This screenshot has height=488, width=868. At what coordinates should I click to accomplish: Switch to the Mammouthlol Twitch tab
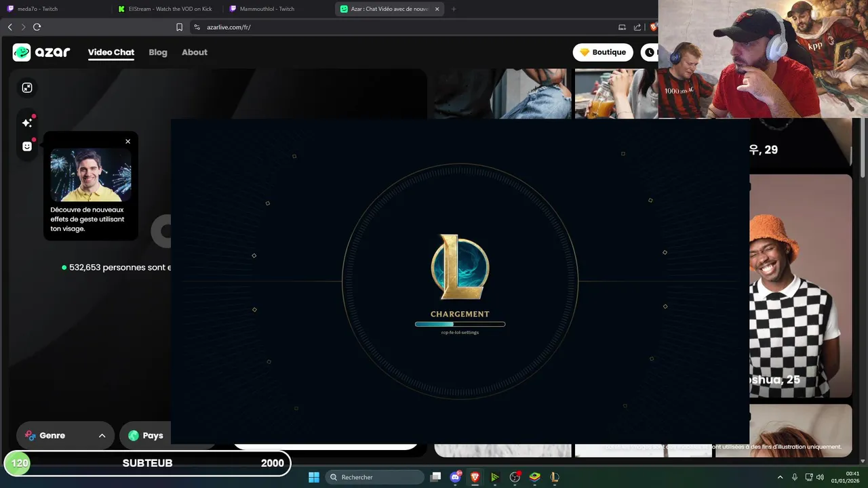(278, 9)
